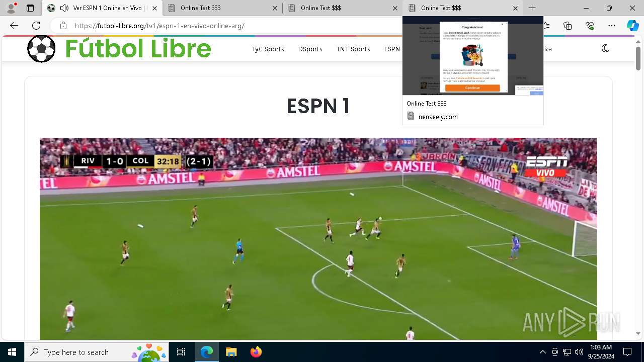Open the taskbar clock and date
Screen dimensions: 644x362
click(600, 352)
